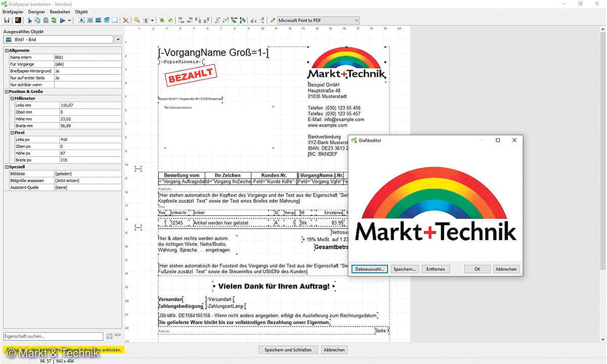607x364 pixels.
Task: Click the first green object toolbar icon
Action: point(162,20)
